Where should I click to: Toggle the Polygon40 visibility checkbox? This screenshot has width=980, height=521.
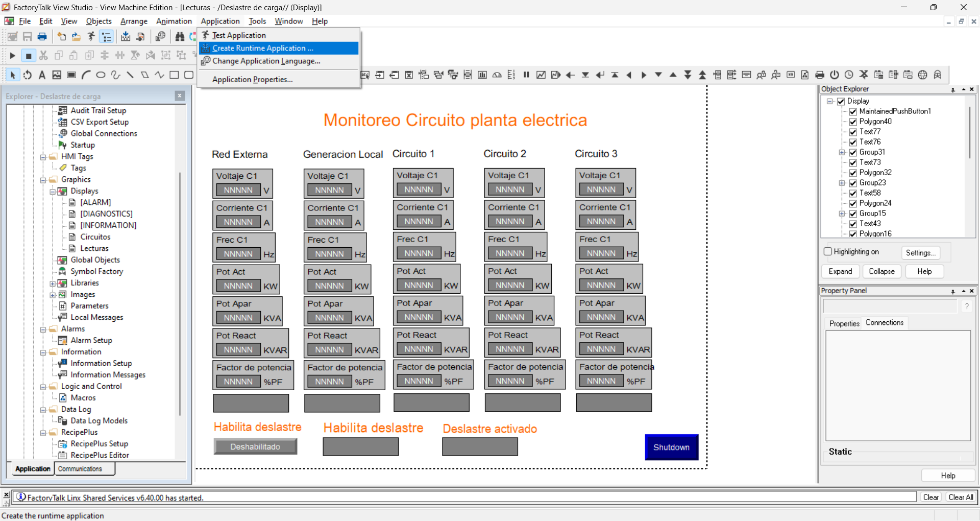(853, 122)
